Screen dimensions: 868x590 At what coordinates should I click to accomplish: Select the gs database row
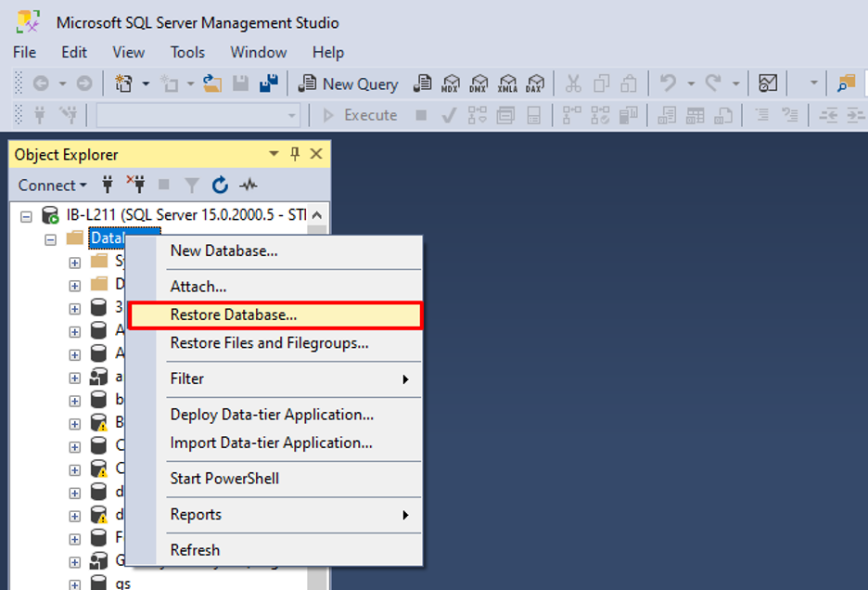(123, 584)
